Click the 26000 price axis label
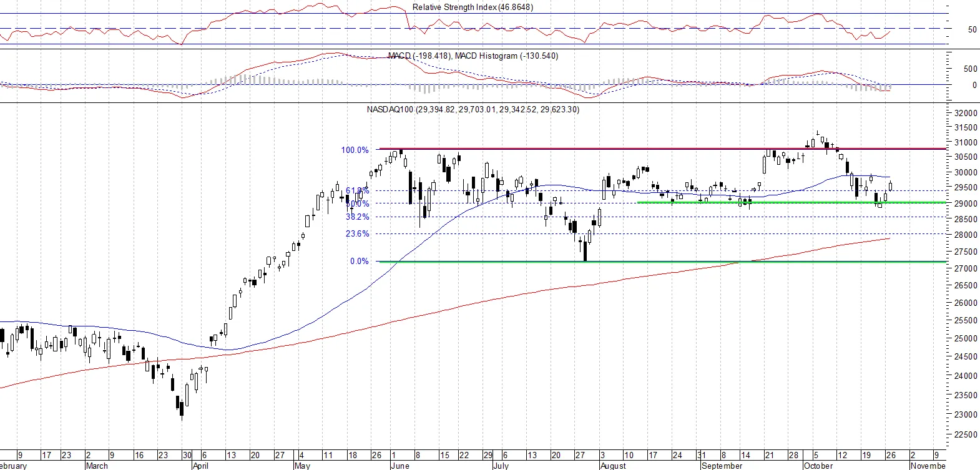The image size is (980, 470). coord(966,303)
